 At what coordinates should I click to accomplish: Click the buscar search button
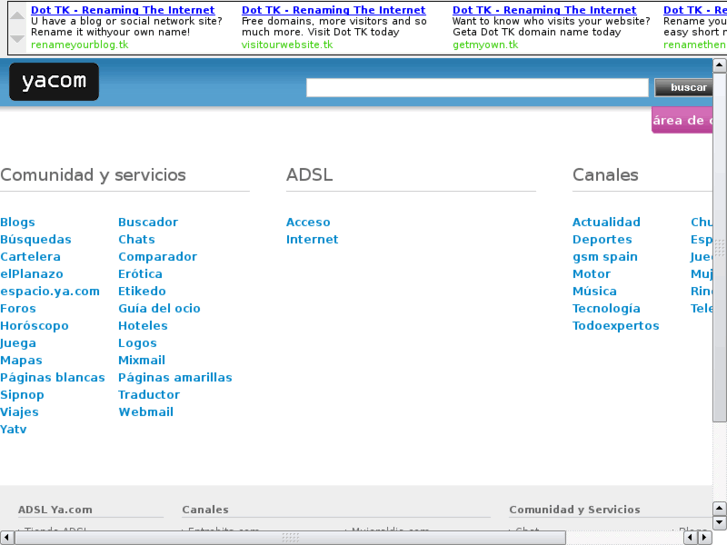point(683,87)
